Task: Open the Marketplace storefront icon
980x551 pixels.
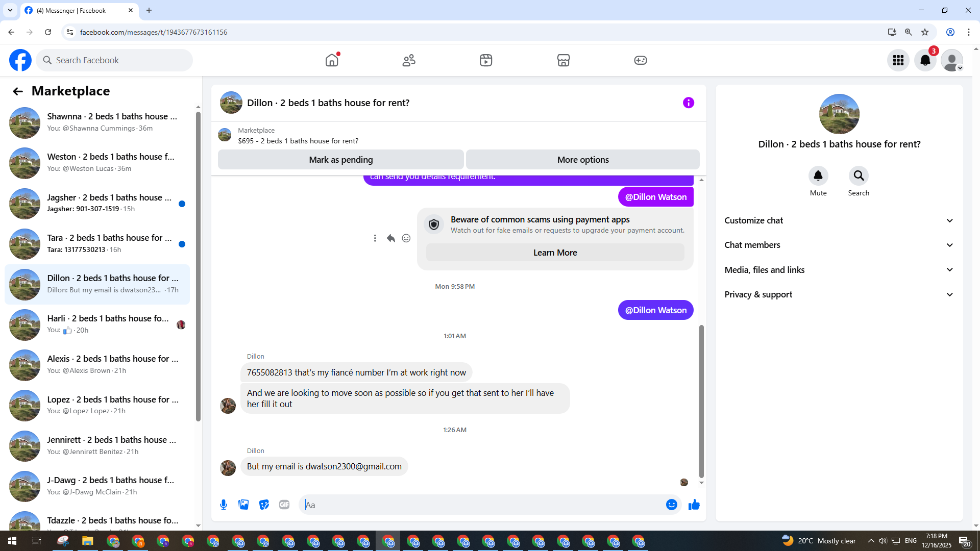Action: click(x=563, y=60)
